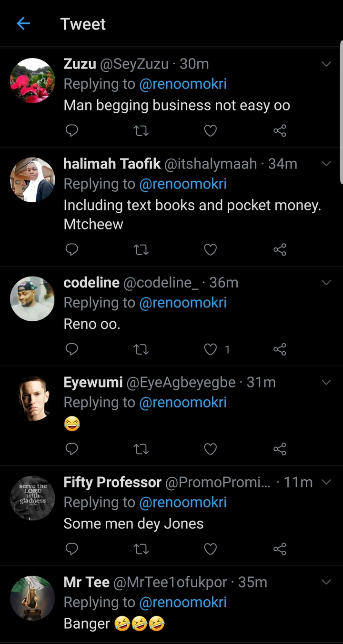Open Eyewumi's profile picture
This screenshot has width=343, height=644.
tap(32, 398)
